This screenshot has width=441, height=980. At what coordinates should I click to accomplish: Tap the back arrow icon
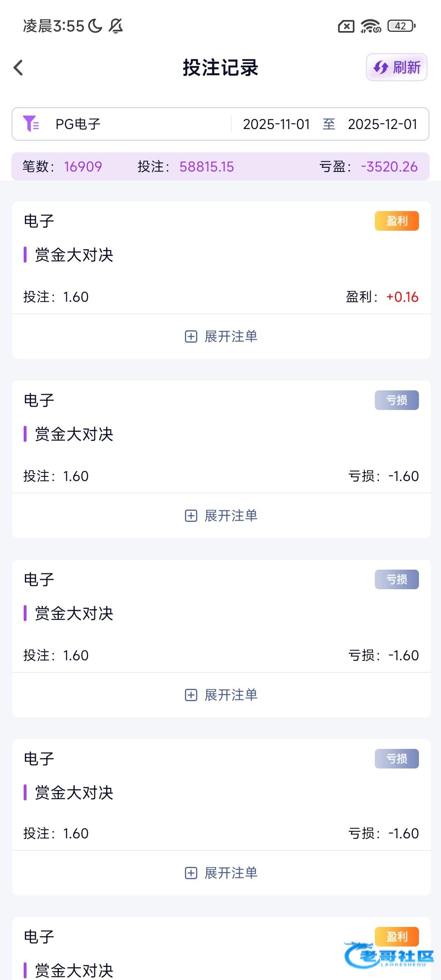pyautogui.click(x=18, y=68)
